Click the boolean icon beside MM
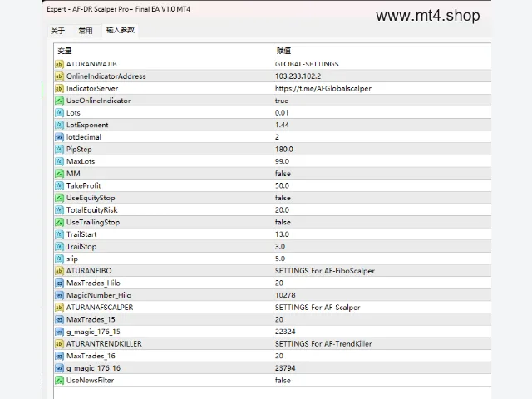The height and width of the screenshot is (399, 532). [59, 174]
